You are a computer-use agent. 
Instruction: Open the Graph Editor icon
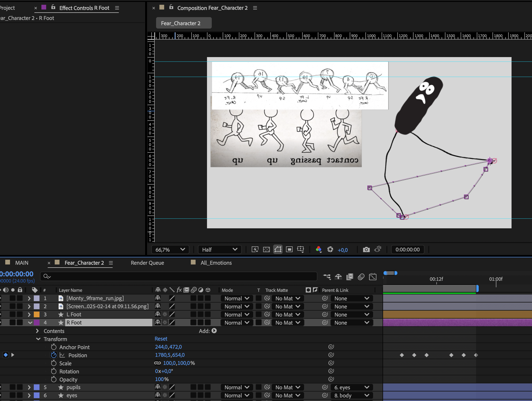(373, 277)
